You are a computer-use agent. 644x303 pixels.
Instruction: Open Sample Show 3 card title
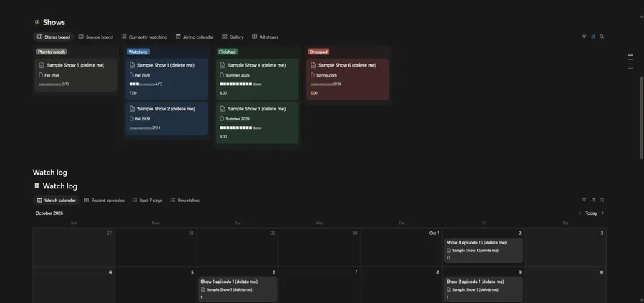point(257,109)
